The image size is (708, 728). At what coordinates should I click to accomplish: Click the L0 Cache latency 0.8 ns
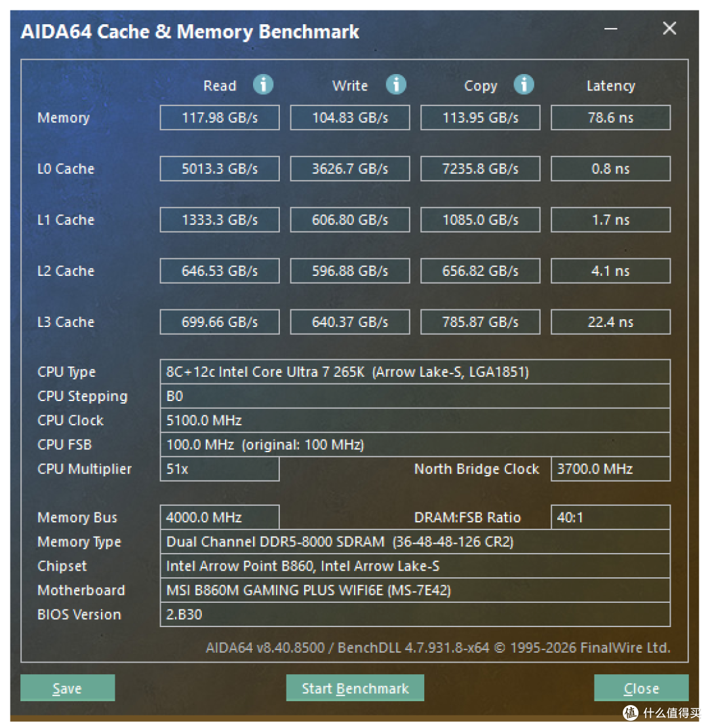click(x=610, y=168)
